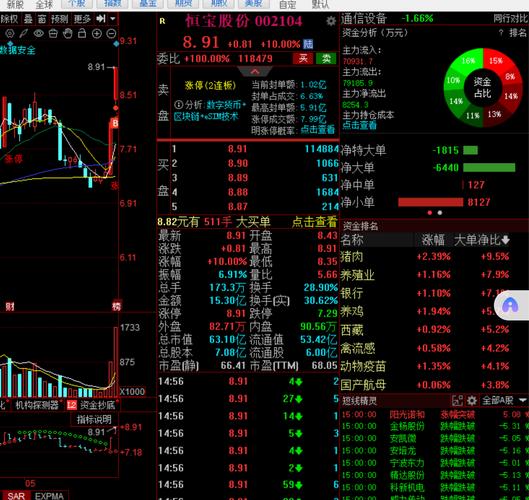Click the 指标说明 button
This screenshot has width=529, height=500.
click(x=94, y=420)
